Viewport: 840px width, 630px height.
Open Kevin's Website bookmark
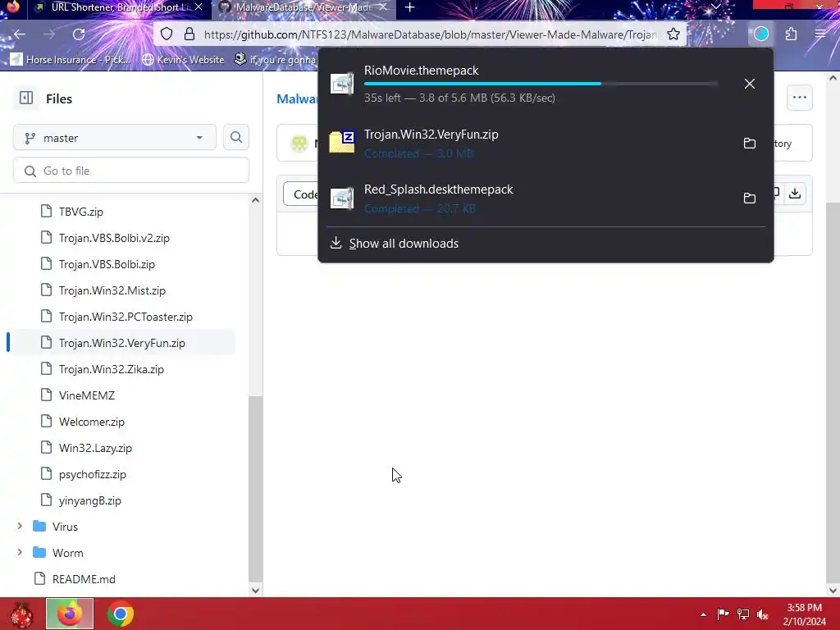(183, 59)
